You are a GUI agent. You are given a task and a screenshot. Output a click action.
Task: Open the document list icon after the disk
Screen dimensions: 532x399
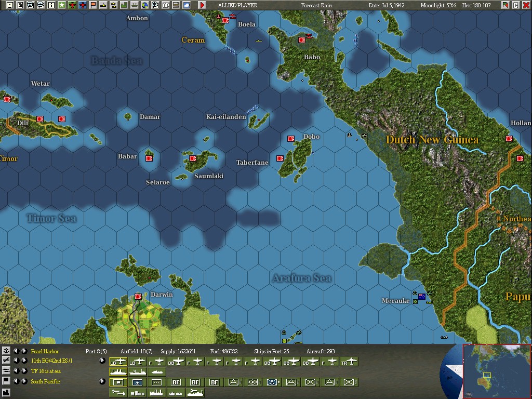(20, 5)
